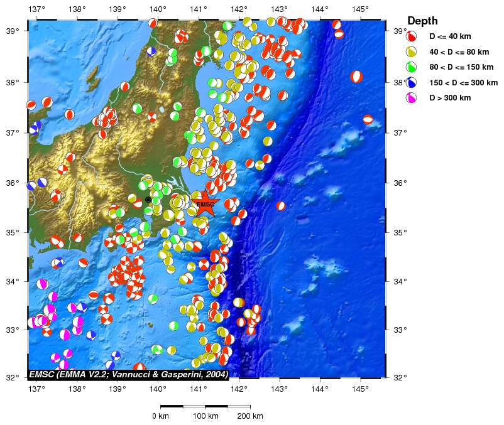Click the green beachball legend icon
Screen dimensions: 504x425
pyautogui.click(x=412, y=67)
